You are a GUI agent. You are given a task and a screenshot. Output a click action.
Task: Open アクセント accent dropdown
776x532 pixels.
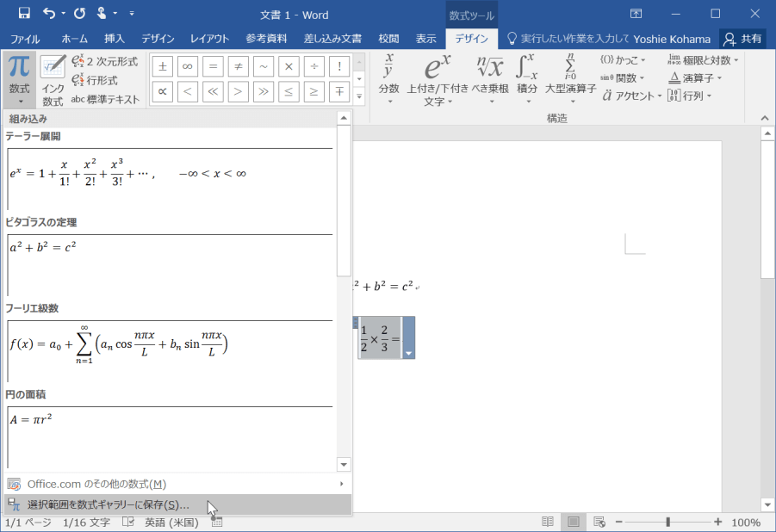point(632,96)
